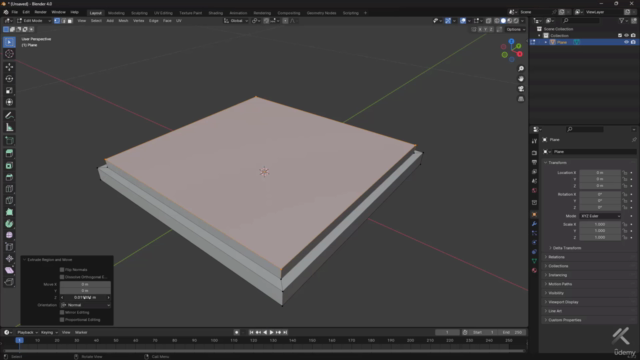Expand the Delta Transform section
Image resolution: width=640 pixels, height=360 pixels.
point(567,248)
